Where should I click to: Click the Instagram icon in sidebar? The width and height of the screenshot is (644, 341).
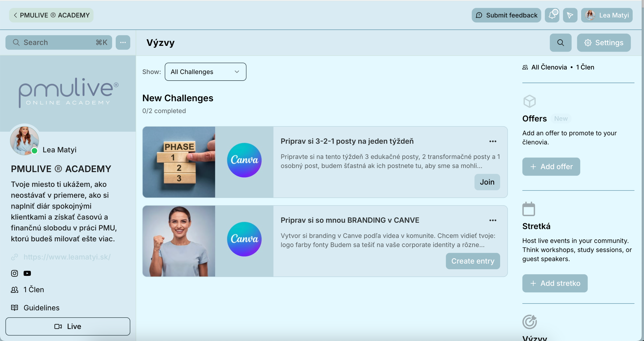pos(15,273)
